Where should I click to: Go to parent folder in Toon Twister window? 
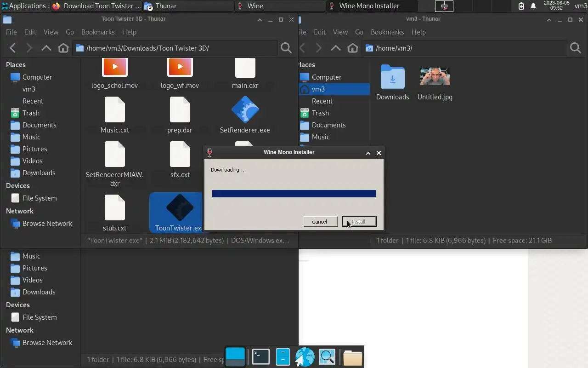pyautogui.click(x=46, y=48)
